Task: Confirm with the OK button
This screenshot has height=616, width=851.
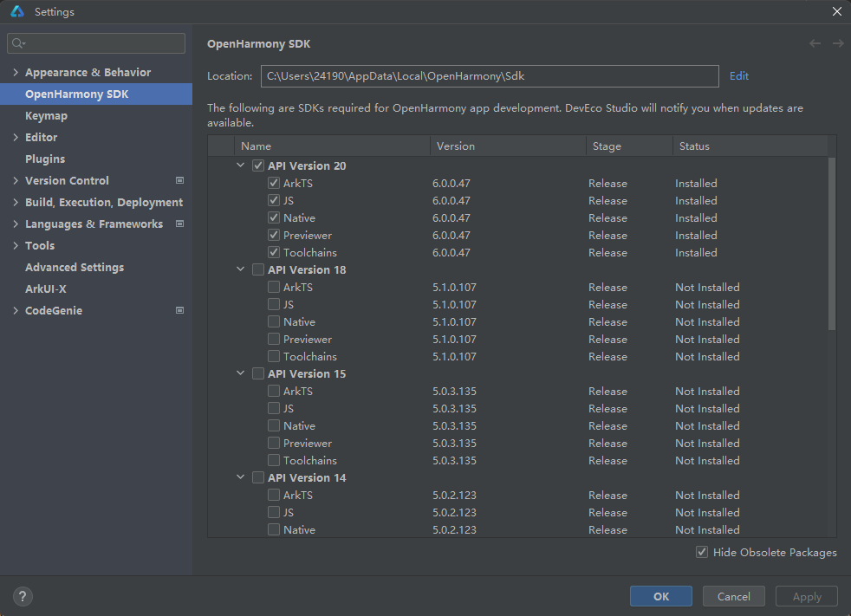Action: click(x=661, y=596)
